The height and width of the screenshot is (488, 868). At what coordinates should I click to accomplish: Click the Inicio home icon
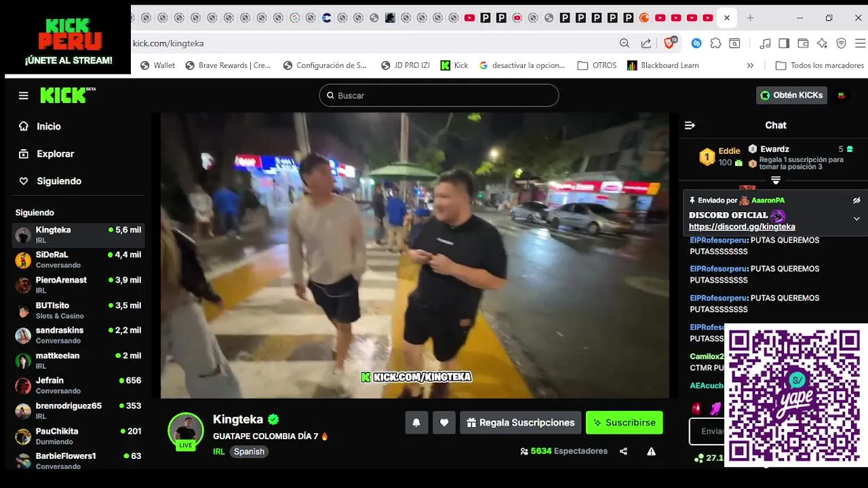click(24, 127)
